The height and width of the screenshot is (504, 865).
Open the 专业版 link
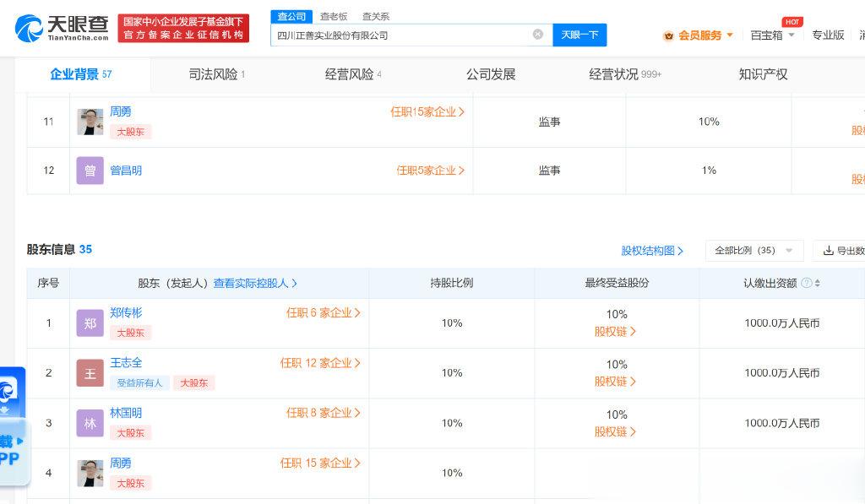click(828, 35)
